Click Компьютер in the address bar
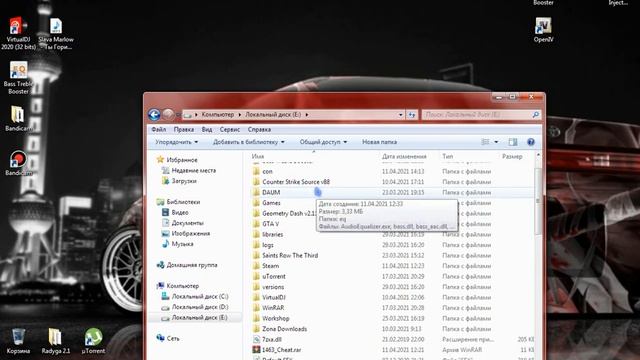640x360 pixels. (218, 115)
